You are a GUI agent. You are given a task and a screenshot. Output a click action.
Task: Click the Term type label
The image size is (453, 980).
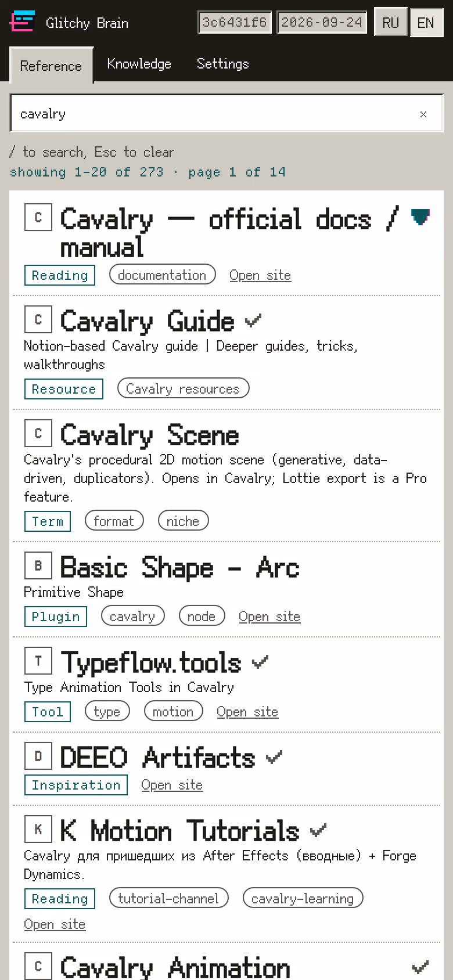[48, 521]
